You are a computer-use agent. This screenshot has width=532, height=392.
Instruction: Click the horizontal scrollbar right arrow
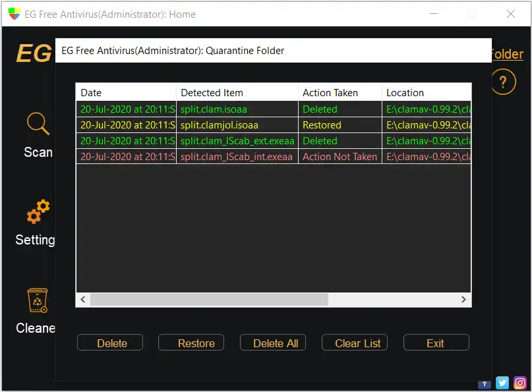click(x=463, y=299)
